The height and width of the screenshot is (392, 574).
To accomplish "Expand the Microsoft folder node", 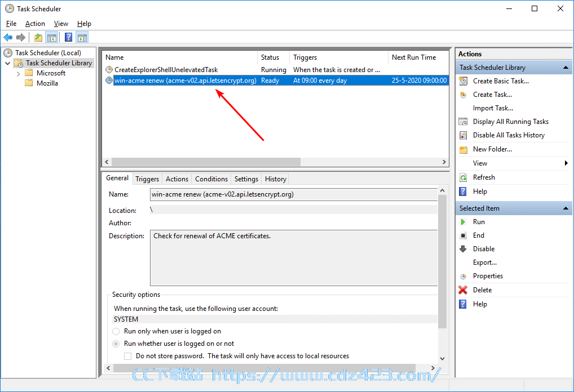I will pos(18,73).
